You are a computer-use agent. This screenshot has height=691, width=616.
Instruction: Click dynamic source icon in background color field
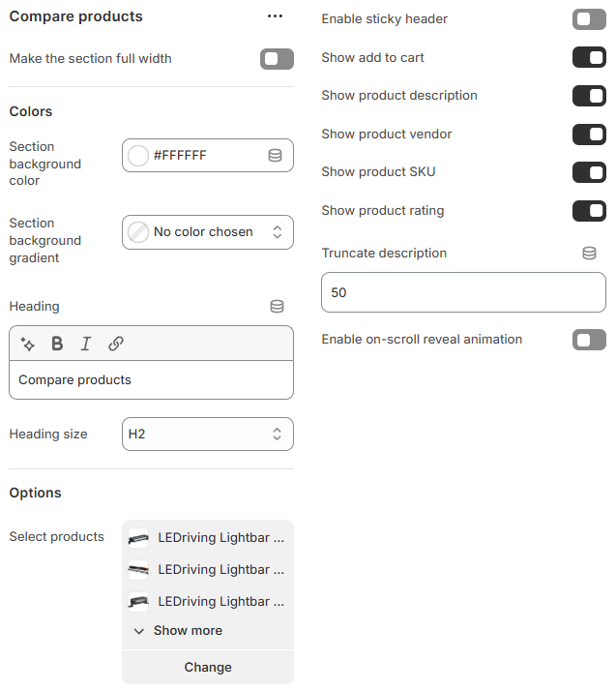(276, 156)
